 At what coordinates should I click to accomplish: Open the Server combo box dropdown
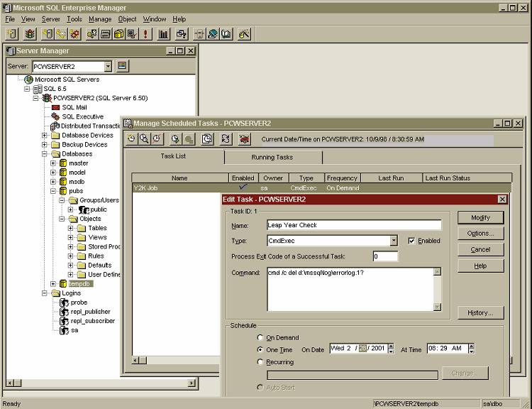tap(108, 66)
